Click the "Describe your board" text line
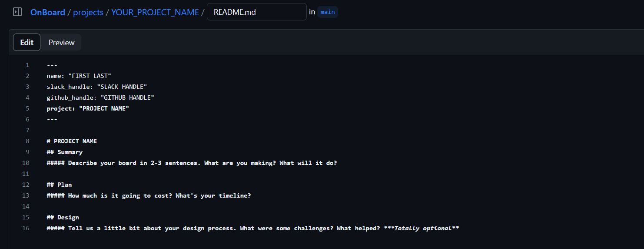Screen dimensions: 644x249 tap(192, 163)
